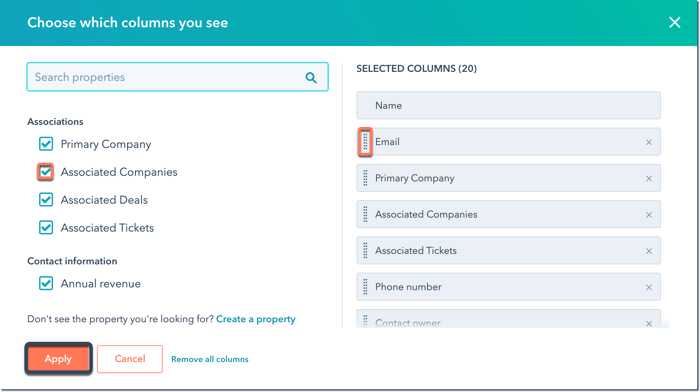Remove the Contact owner column

649,323
